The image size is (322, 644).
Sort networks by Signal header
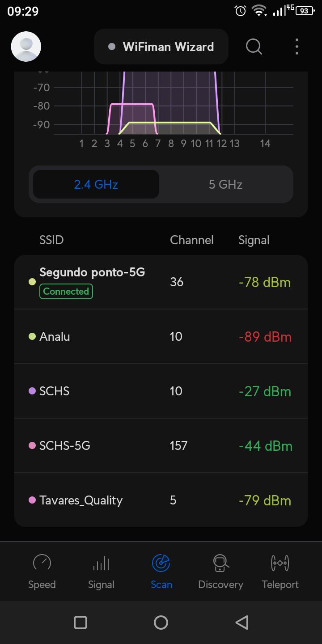click(x=254, y=240)
